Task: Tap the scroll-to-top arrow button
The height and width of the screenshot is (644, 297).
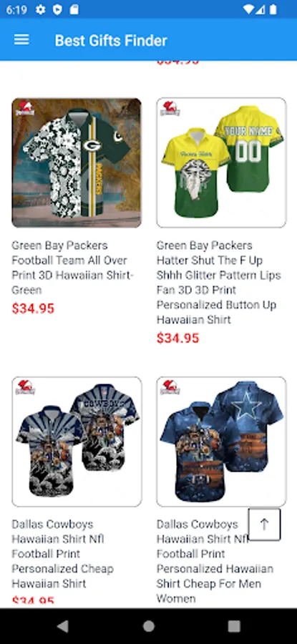Action: 264,524
